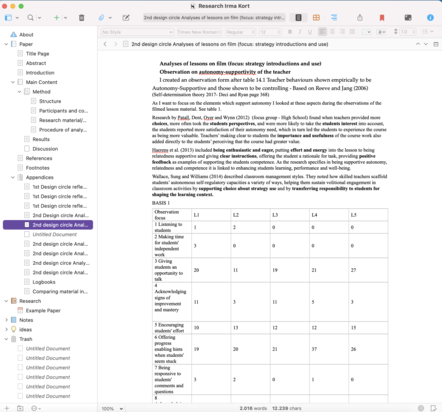Expand the Notes folder

click(x=6, y=320)
